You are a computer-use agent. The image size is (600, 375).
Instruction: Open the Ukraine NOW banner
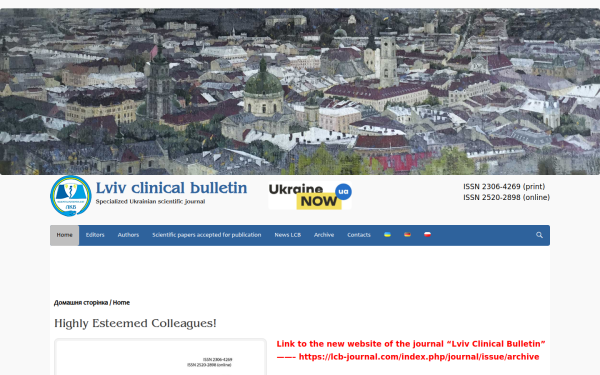tap(310, 196)
